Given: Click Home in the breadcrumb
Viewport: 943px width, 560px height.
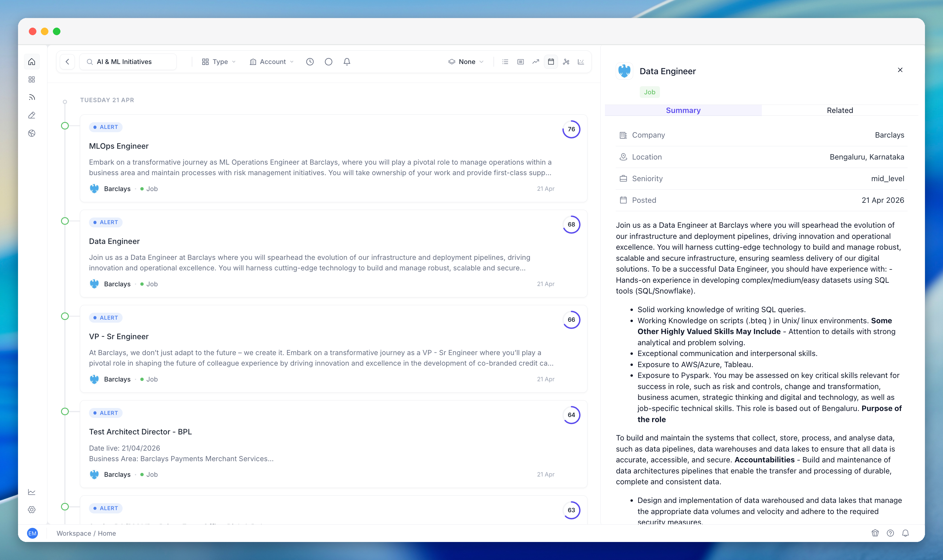Looking at the screenshot, I should (107, 533).
